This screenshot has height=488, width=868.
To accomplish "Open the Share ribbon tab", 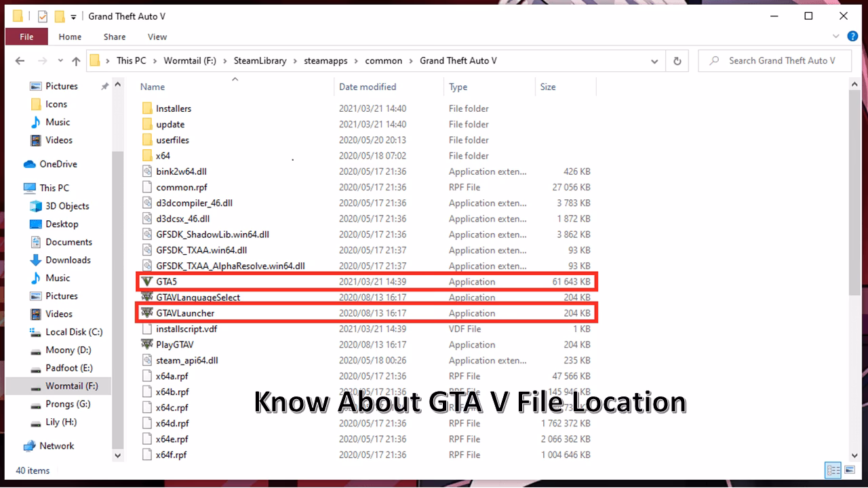I will pyautogui.click(x=115, y=37).
